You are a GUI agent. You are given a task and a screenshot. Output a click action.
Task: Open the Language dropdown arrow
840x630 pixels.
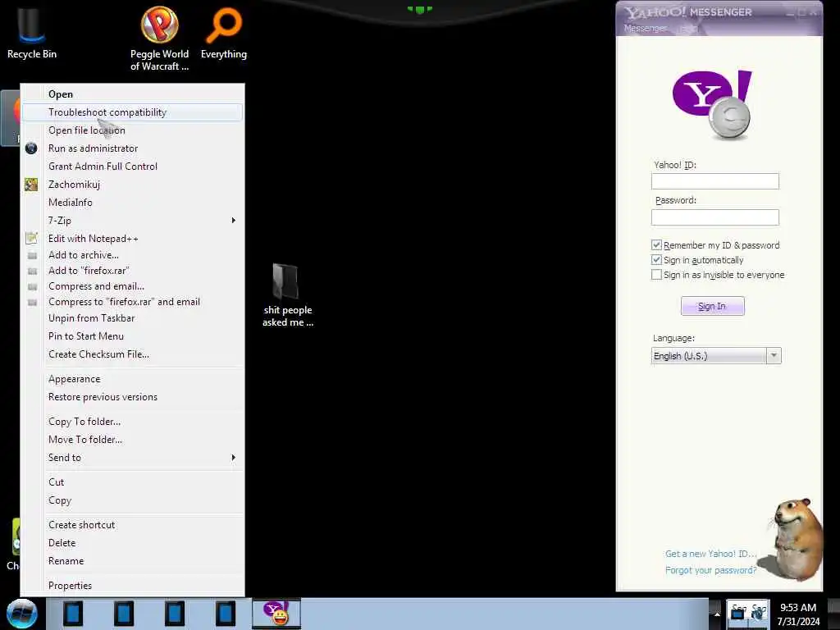pos(774,356)
